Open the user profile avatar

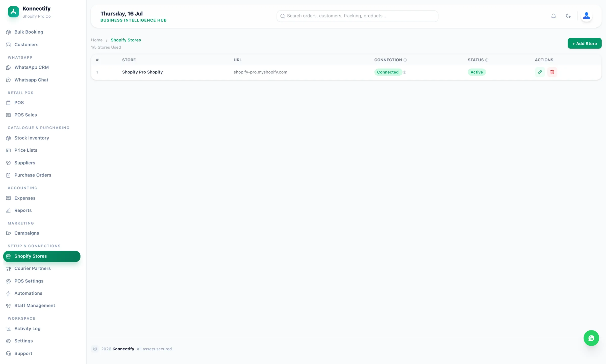click(586, 16)
